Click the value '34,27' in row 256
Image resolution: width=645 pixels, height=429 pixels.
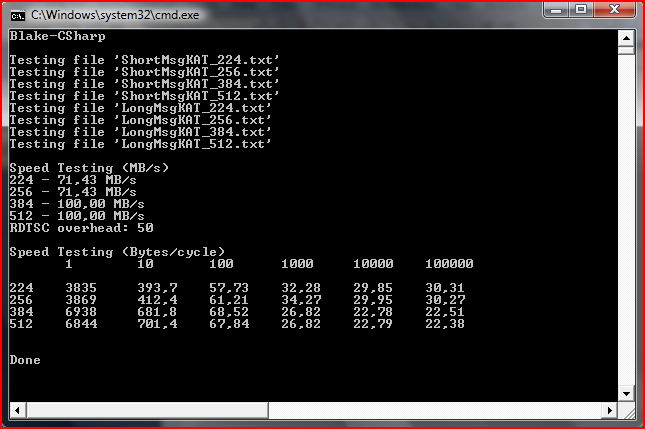click(301, 300)
